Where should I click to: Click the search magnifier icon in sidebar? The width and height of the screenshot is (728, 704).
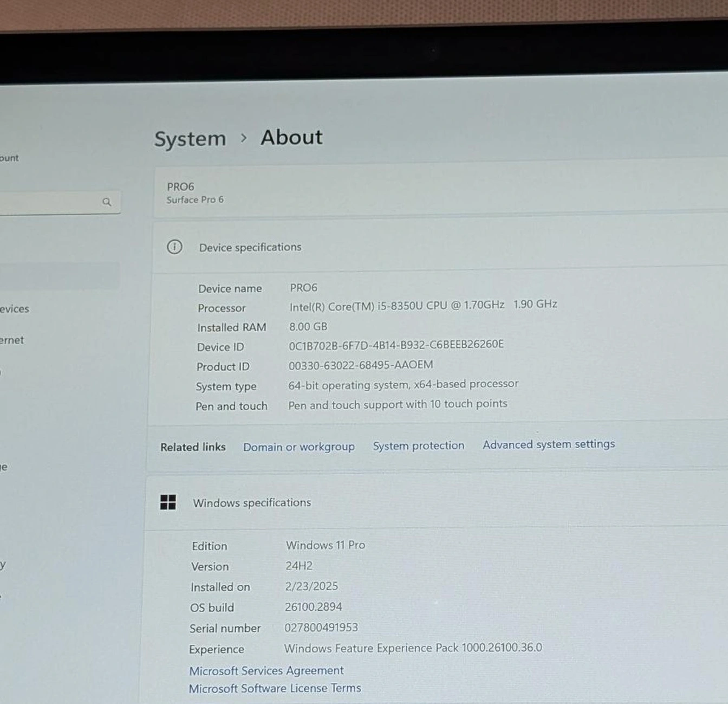(x=107, y=202)
